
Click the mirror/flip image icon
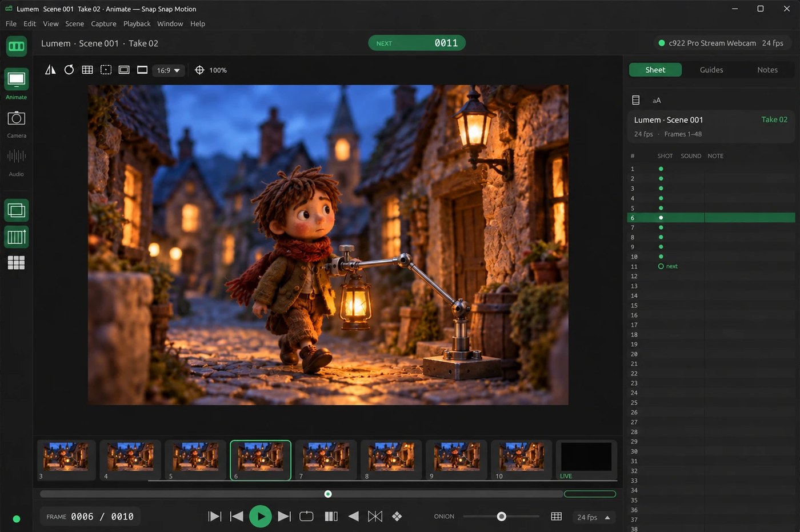(x=50, y=70)
